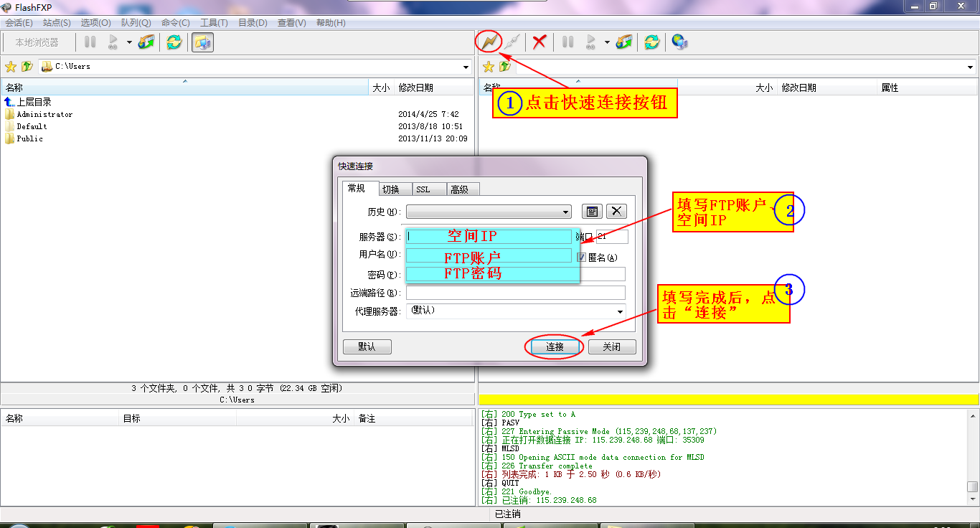Viewport: 980px width, 528px height.
Task: Toggle the 匿名 anonymous checkbox
Action: click(x=582, y=257)
